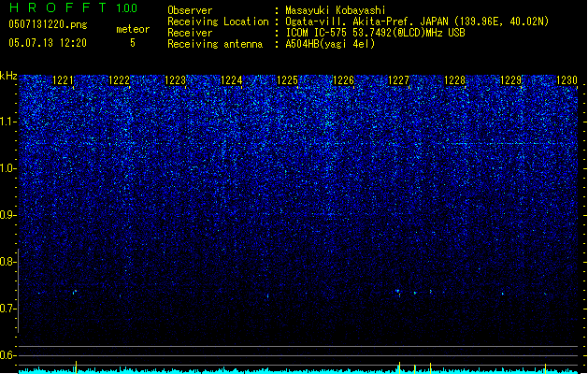Click the 1226 time marker
The height and width of the screenshot is (374, 588).
click(x=343, y=80)
